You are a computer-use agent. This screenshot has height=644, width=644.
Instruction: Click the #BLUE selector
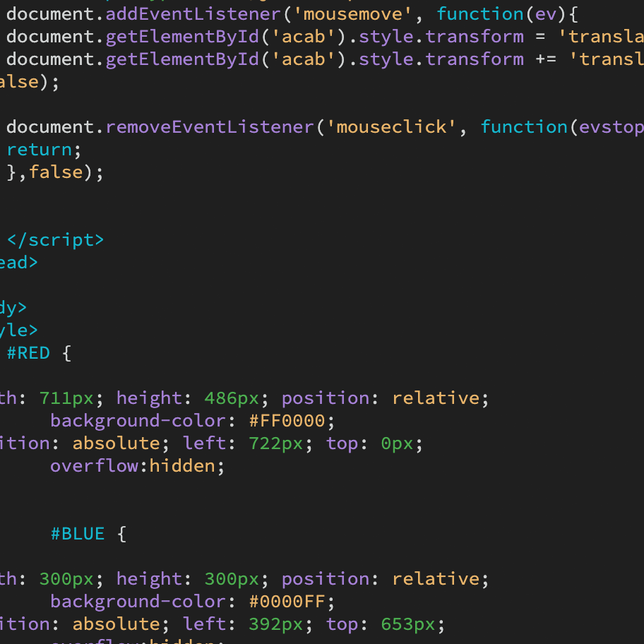[78, 534]
